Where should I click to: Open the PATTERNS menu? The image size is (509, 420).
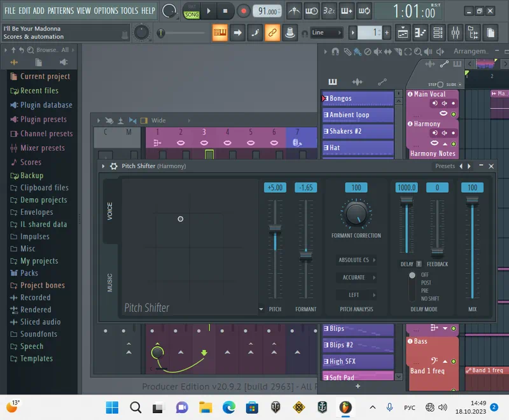pyautogui.click(x=60, y=11)
